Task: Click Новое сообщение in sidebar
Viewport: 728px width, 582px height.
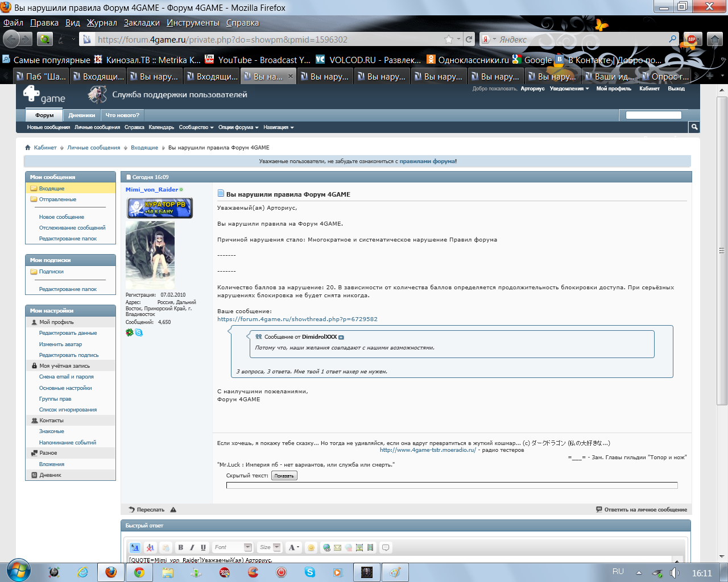Action: 61,217
